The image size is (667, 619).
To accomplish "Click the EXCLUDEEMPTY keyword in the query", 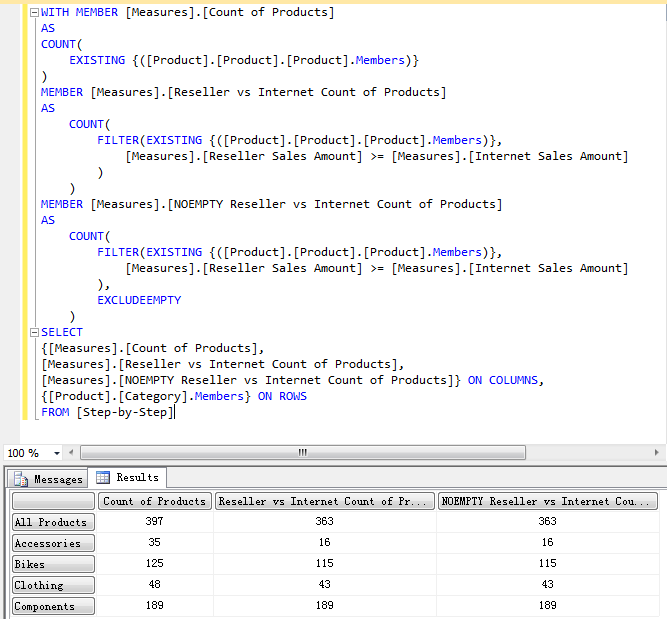I will (139, 300).
